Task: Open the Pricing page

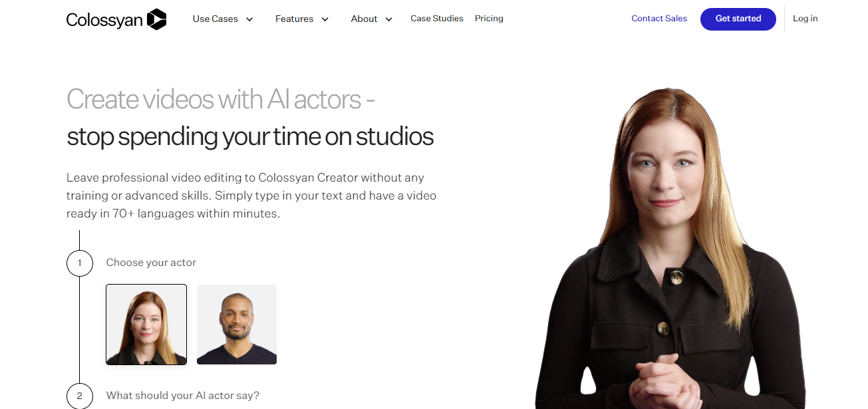Action: [x=489, y=19]
